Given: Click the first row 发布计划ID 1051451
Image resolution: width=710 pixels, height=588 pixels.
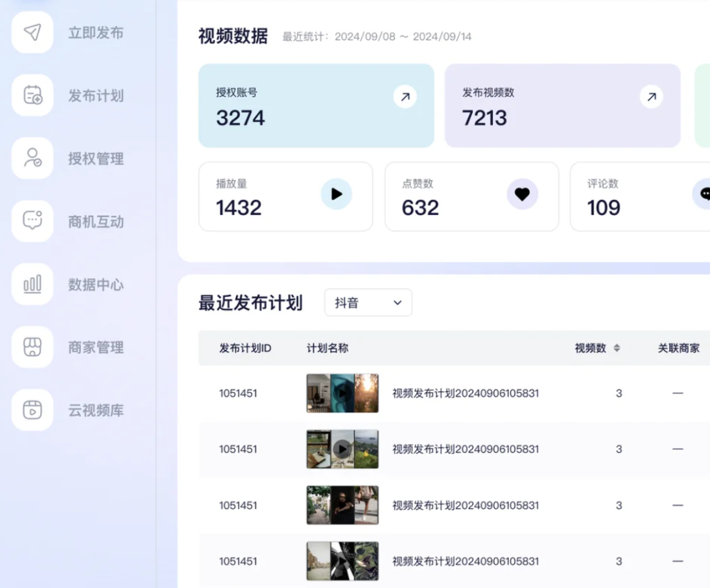Looking at the screenshot, I should pos(239,393).
